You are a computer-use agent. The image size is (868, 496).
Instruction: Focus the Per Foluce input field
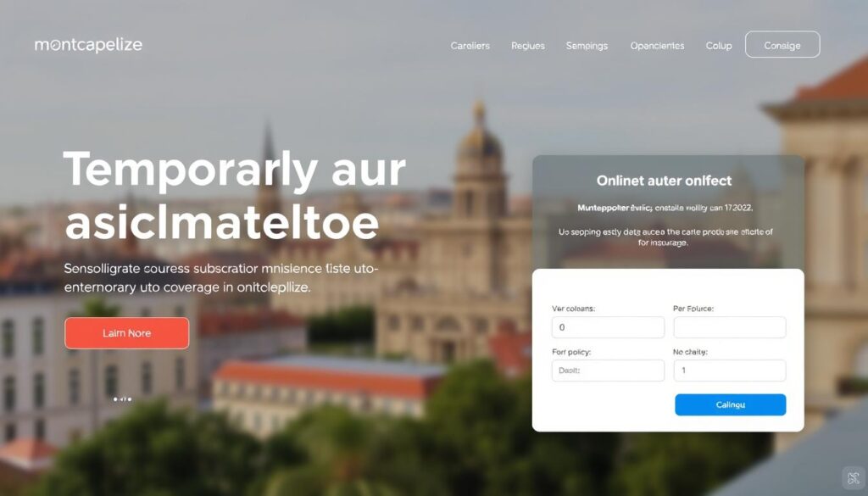tap(730, 327)
